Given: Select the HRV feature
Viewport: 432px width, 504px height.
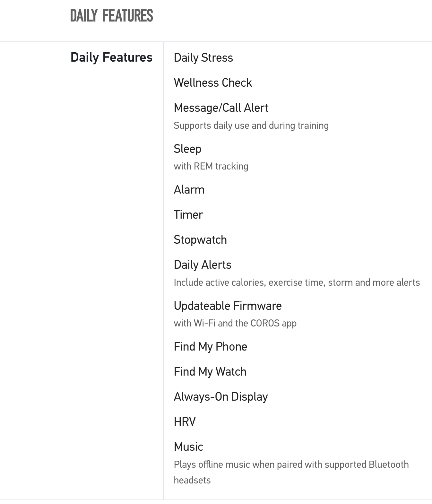Looking at the screenshot, I should point(185,422).
